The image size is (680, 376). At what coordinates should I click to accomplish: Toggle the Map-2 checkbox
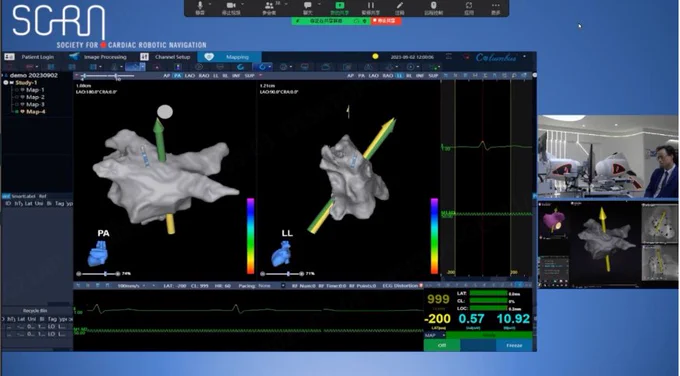click(17, 97)
